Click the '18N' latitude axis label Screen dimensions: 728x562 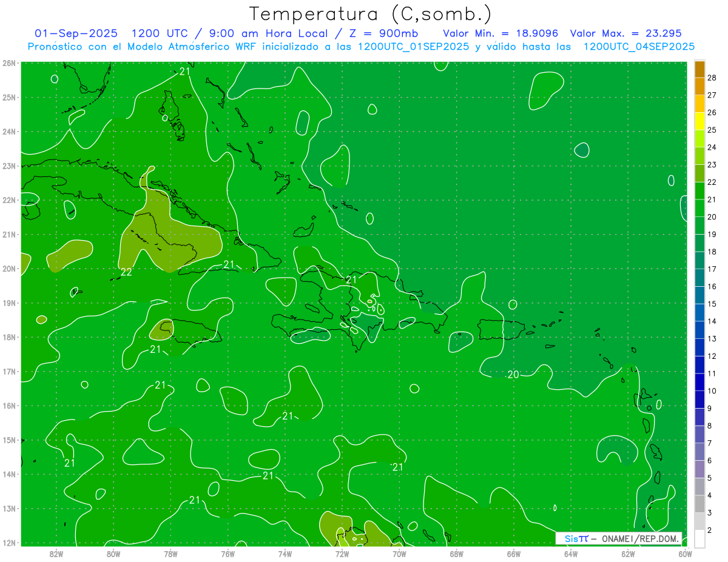pos(9,337)
